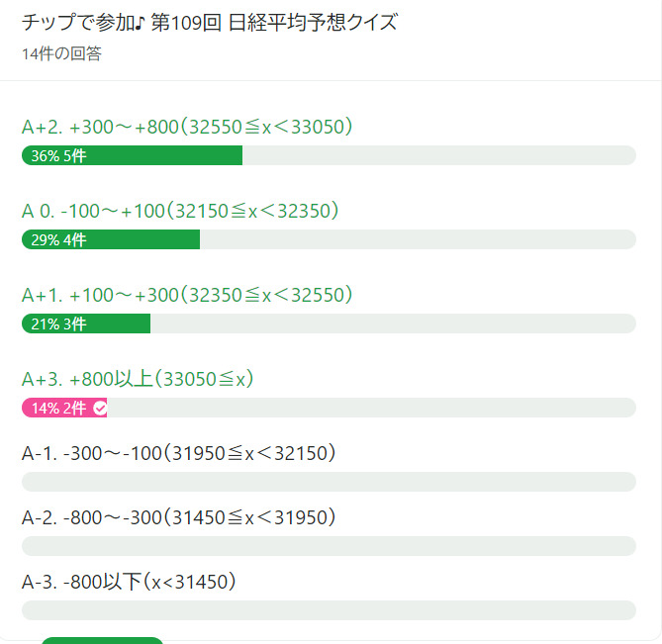Click the pink 14% 2件 result badge
This screenshot has height=644, width=662.
tap(59, 408)
